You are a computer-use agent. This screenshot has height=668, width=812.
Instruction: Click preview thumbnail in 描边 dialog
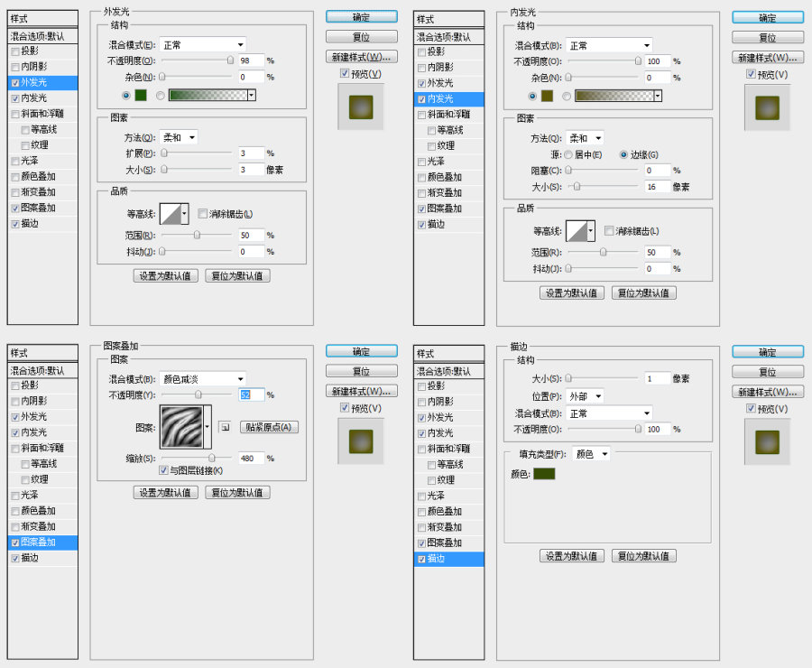[x=768, y=442]
